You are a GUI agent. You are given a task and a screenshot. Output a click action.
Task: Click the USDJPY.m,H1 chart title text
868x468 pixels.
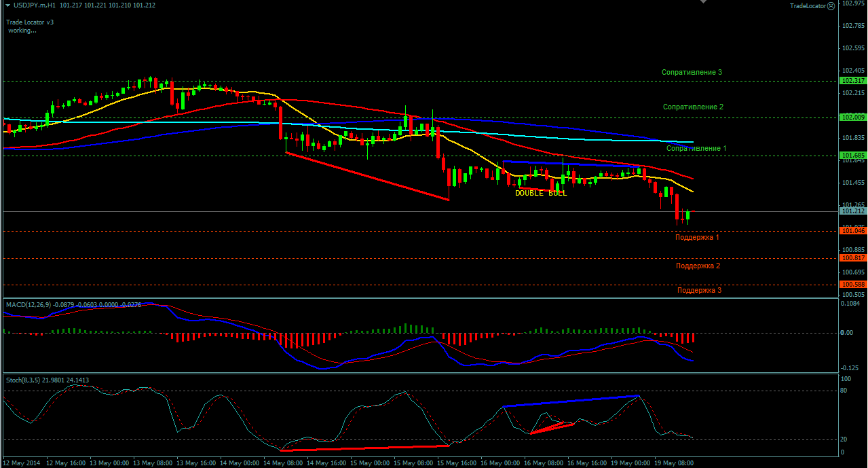(x=34, y=5)
